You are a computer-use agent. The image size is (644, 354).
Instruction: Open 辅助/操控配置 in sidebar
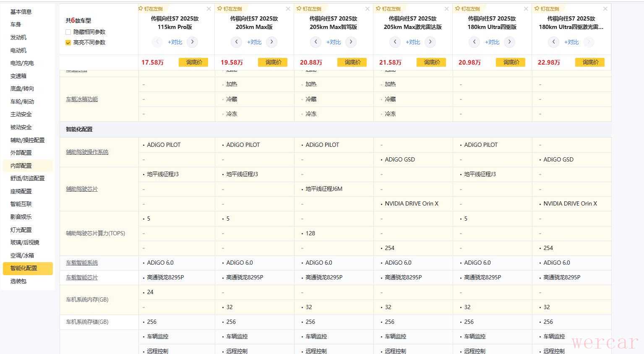pyautogui.click(x=27, y=140)
